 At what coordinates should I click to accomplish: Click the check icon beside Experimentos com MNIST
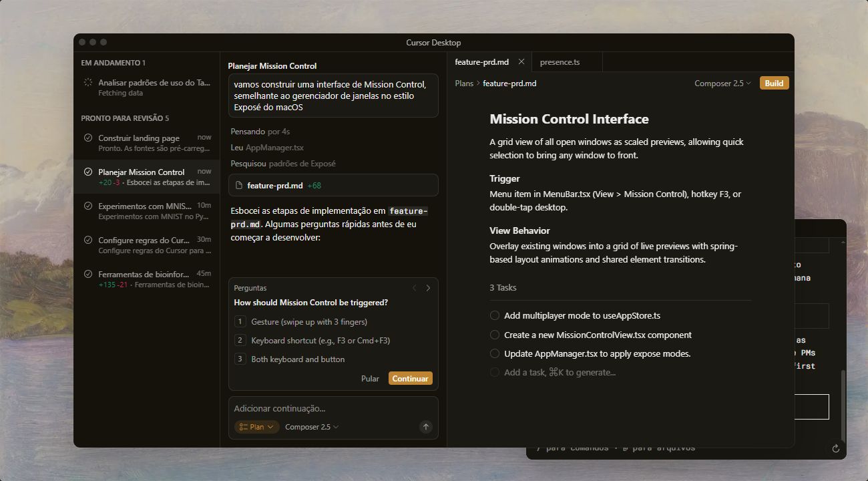click(x=88, y=206)
